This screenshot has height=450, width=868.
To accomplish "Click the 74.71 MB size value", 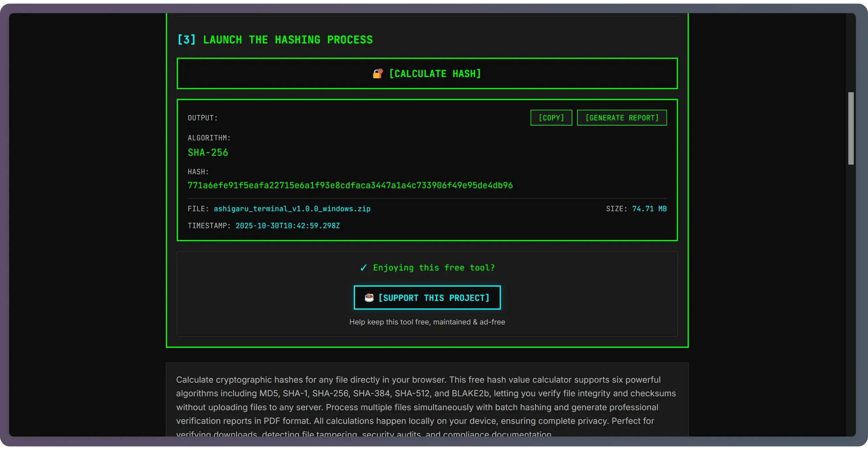I will point(649,209).
